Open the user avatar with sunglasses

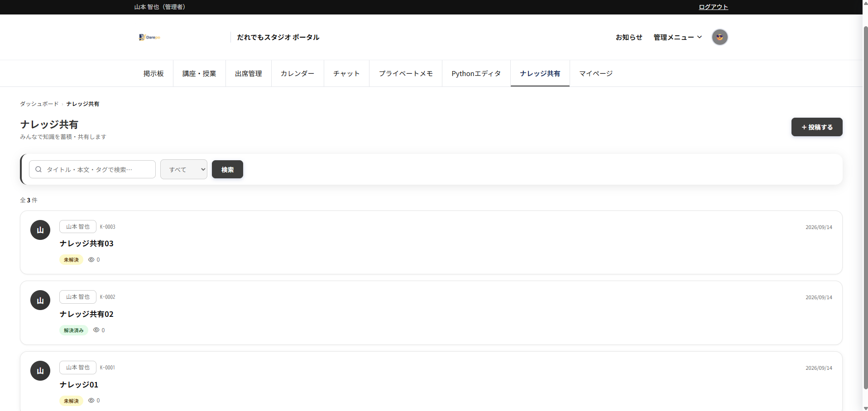[x=719, y=37]
